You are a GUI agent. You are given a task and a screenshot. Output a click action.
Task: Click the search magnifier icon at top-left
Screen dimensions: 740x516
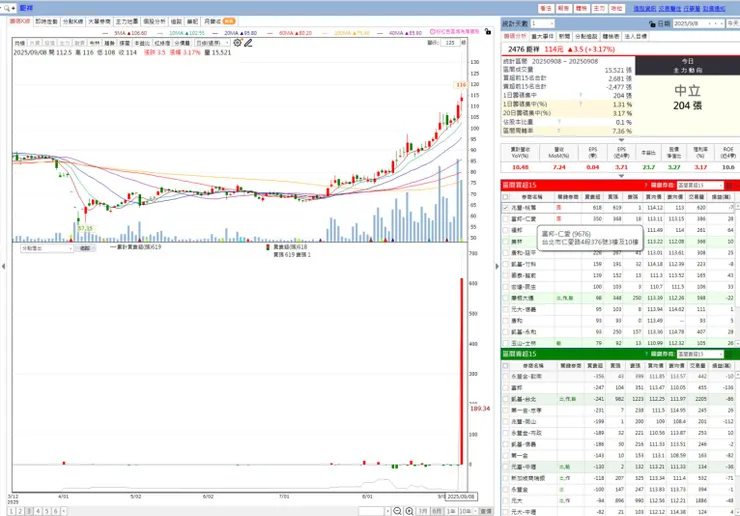click(7, 8)
